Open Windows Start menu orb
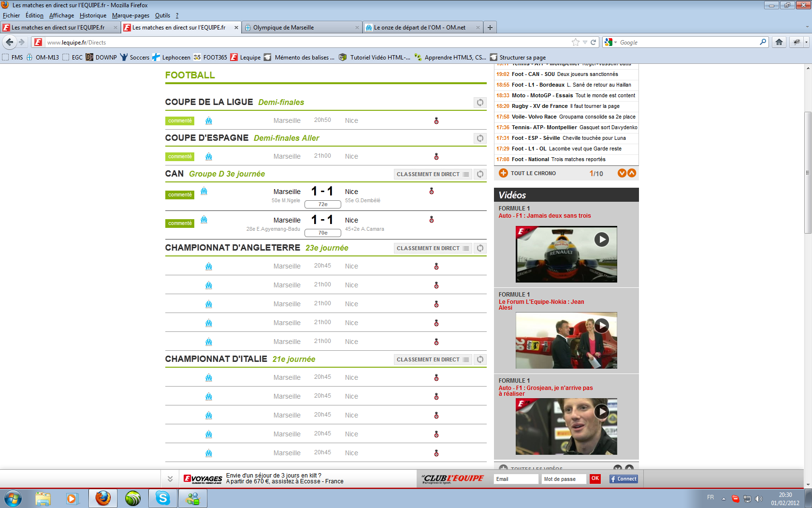This screenshot has height=508, width=812. click(x=13, y=498)
